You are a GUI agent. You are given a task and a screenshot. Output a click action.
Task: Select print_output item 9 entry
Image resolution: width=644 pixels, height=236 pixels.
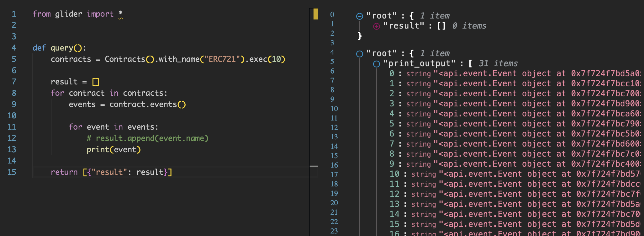(515, 164)
